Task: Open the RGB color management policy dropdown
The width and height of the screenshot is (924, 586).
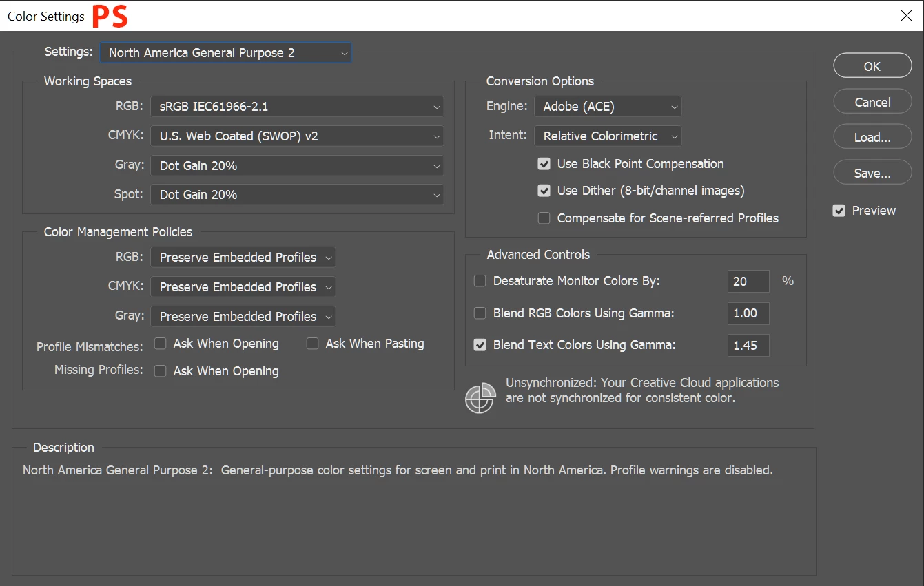Action: pyautogui.click(x=243, y=258)
